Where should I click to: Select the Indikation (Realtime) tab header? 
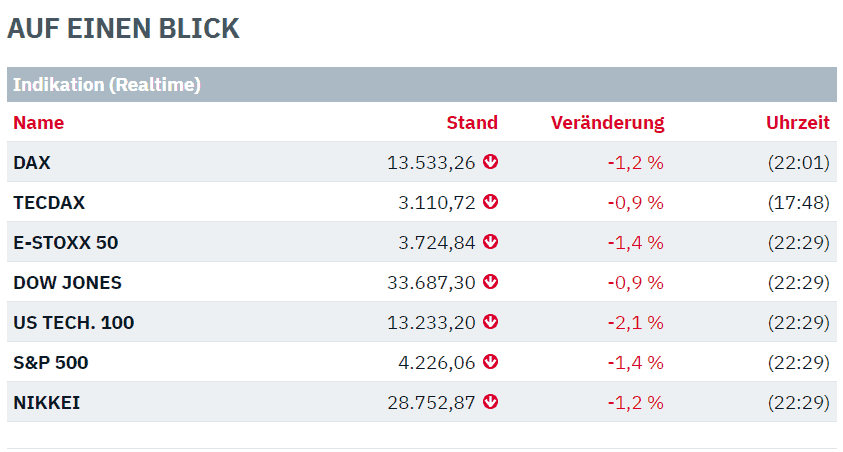[x=107, y=84]
